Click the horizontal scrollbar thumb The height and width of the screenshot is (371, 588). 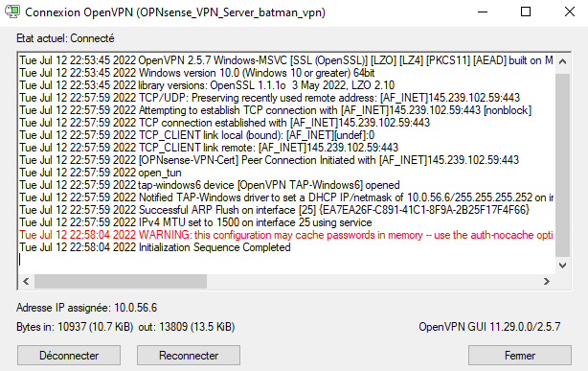(x=121, y=281)
